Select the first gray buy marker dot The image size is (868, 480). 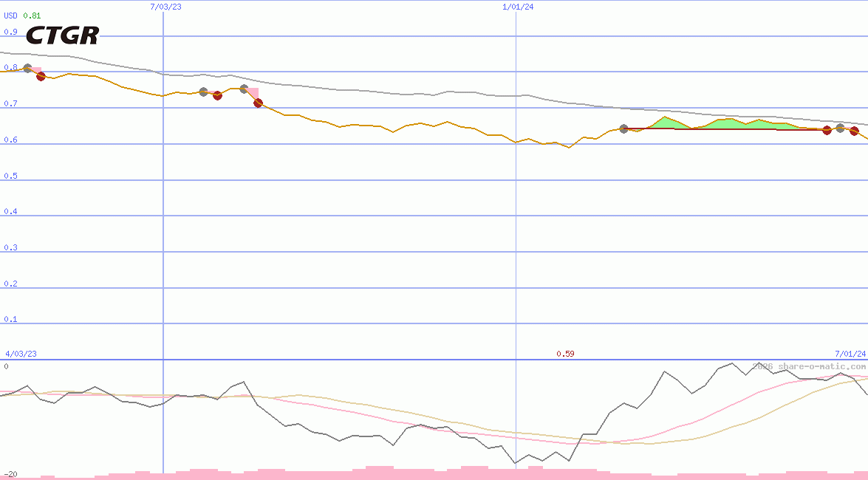[x=27, y=67]
